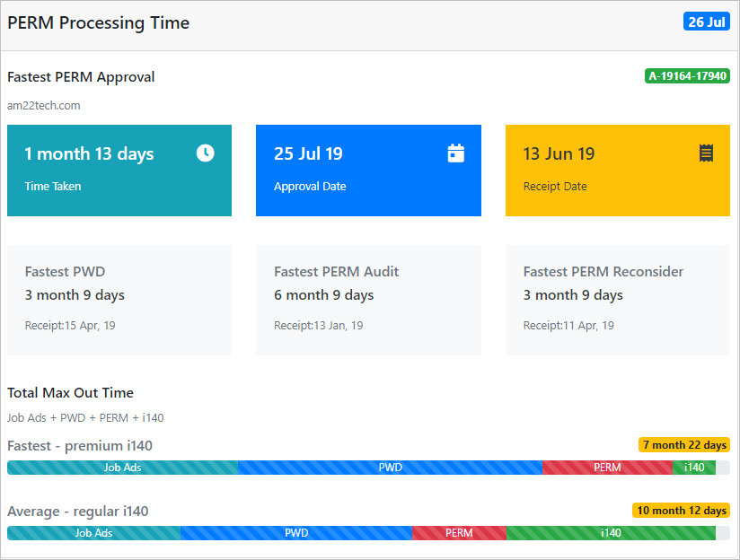Click PWD segment in Average regular bar
Screen dimensions: 740x560
point(296,533)
